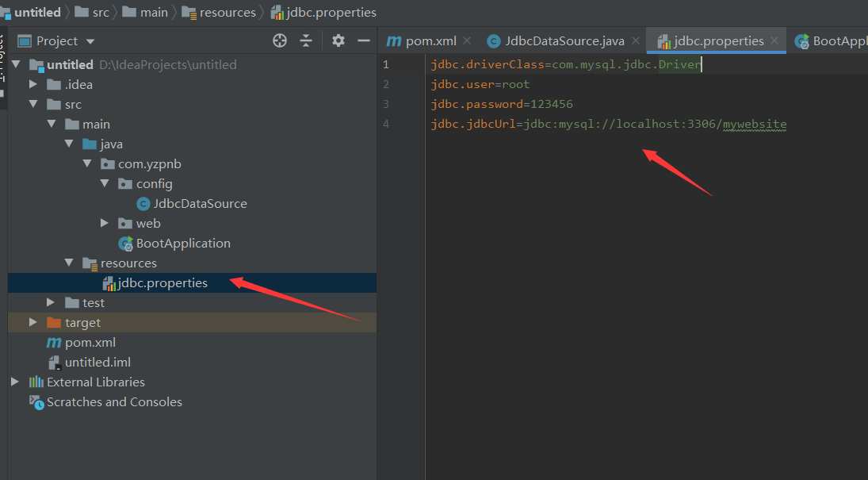Click the Project panel title icon

coord(25,41)
